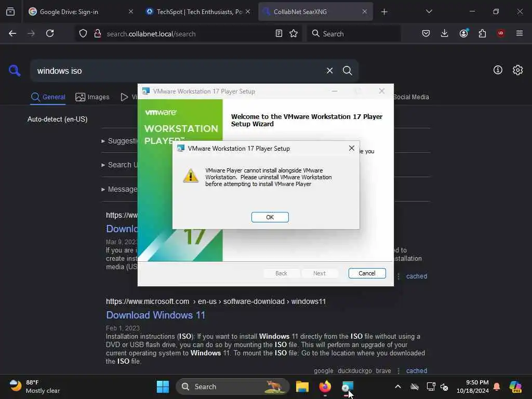532x399 pixels.
Task: Click the SearXNG logo icon
Action: pyautogui.click(x=15, y=71)
